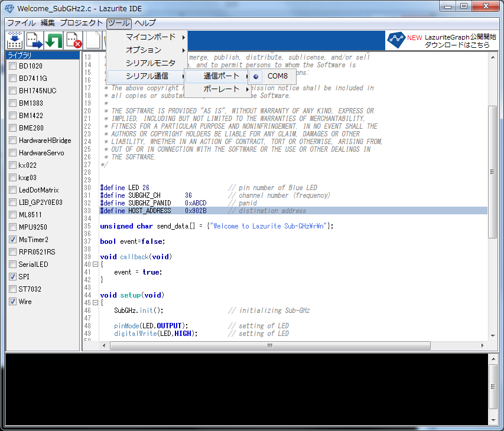Click the green rebuild arrow icon
This screenshot has width=504, height=431.
pos(53,41)
